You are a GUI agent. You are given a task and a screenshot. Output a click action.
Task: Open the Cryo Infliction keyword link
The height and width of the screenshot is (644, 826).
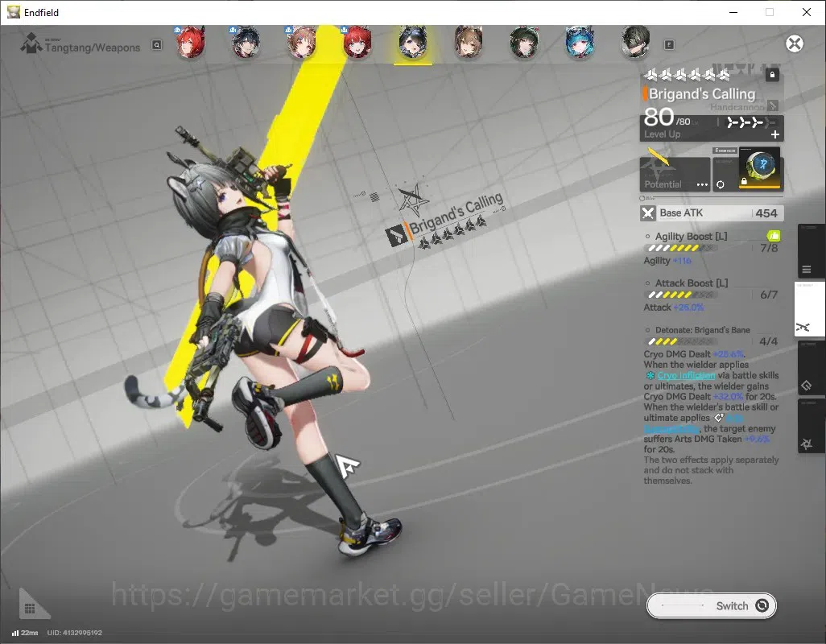coord(686,375)
